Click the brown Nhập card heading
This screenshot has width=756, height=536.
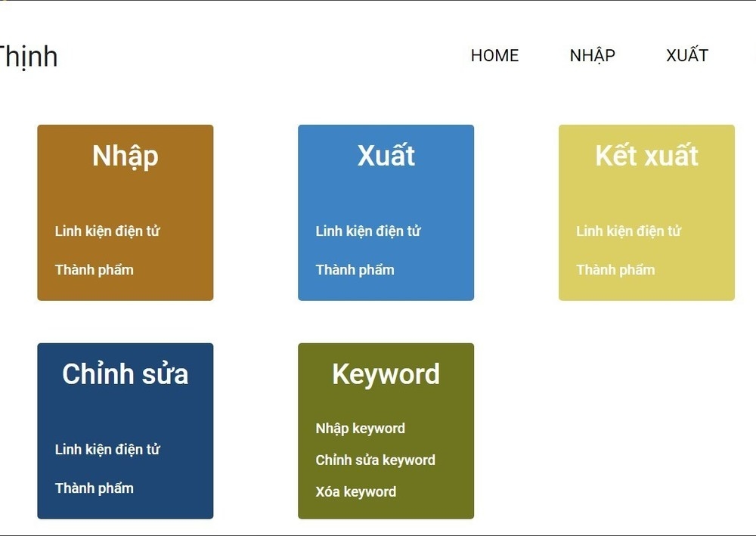coord(125,156)
